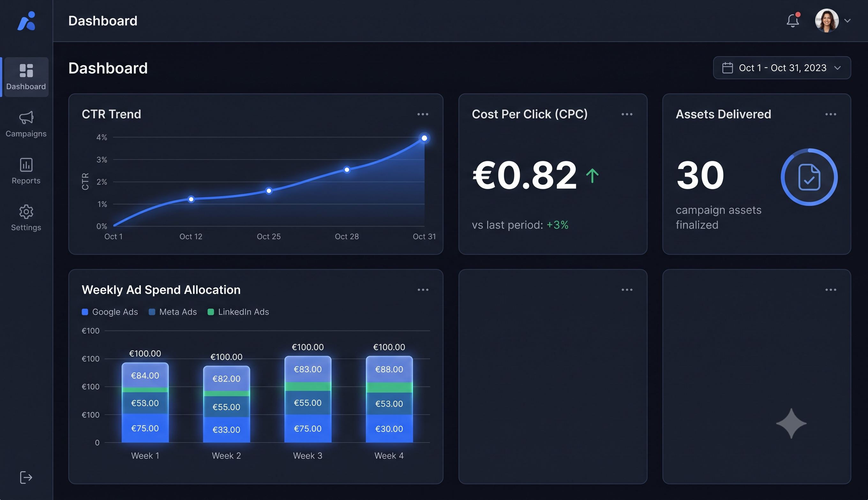
Task: Click the app logo in the sidebar
Action: (x=26, y=21)
